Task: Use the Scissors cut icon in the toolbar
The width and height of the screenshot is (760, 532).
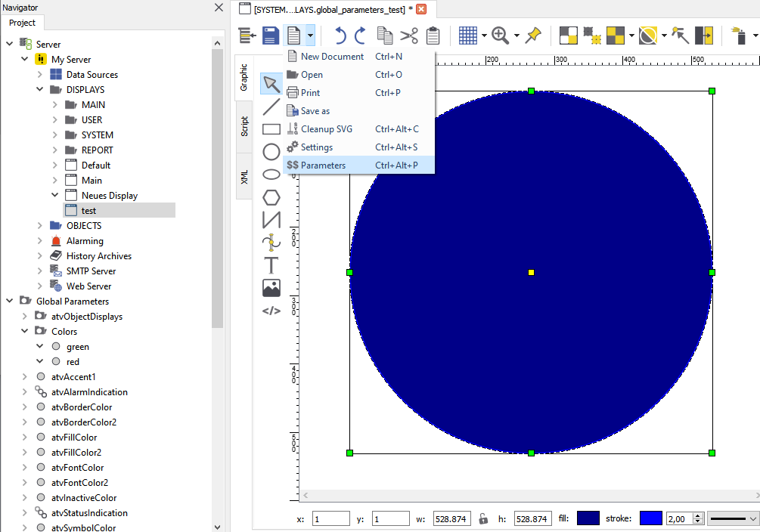Action: click(409, 35)
